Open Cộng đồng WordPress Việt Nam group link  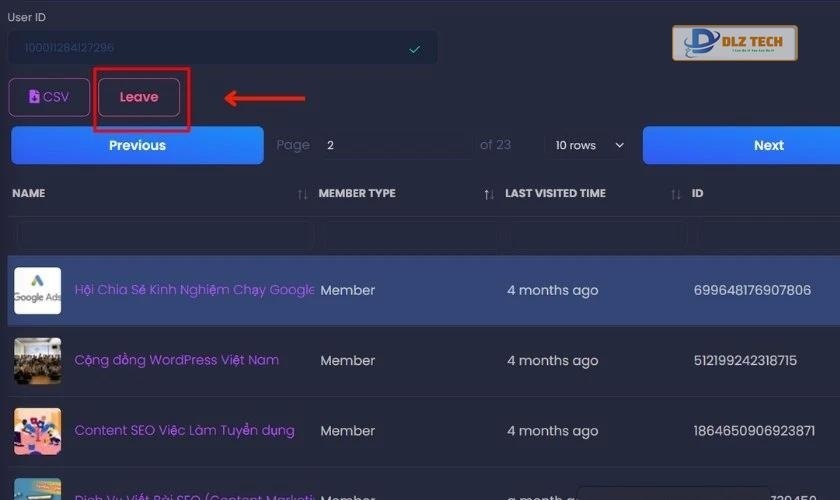tap(177, 360)
